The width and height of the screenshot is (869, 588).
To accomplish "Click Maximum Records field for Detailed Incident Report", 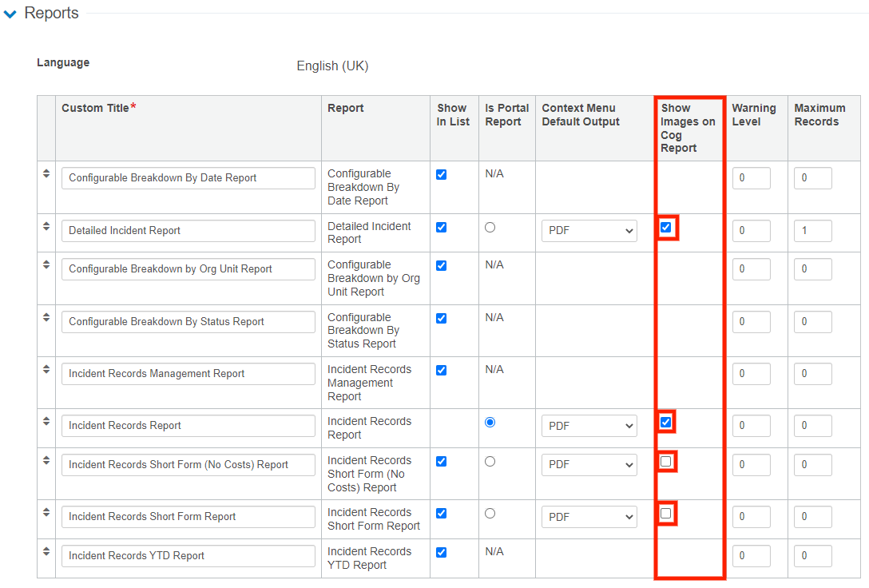I will (x=812, y=232).
